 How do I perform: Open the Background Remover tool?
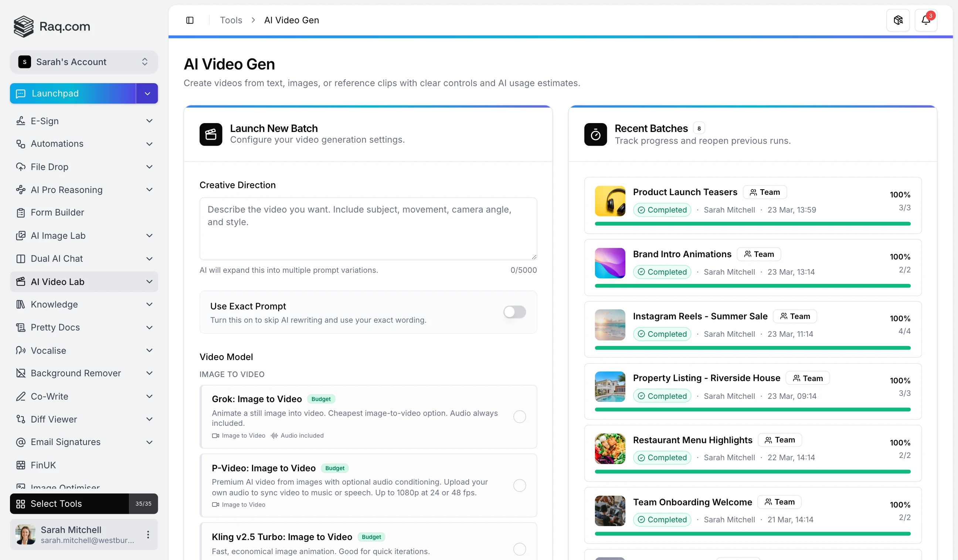tap(21, 373)
